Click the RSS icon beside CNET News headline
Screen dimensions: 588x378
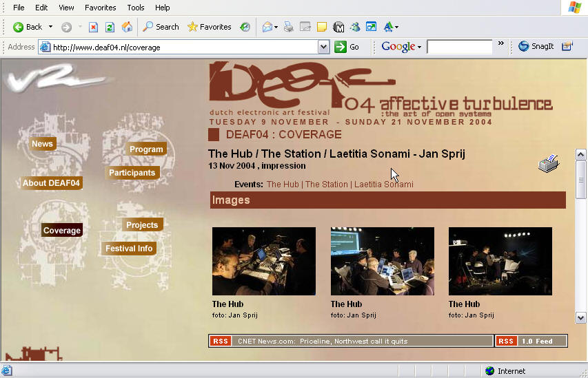tap(221, 342)
